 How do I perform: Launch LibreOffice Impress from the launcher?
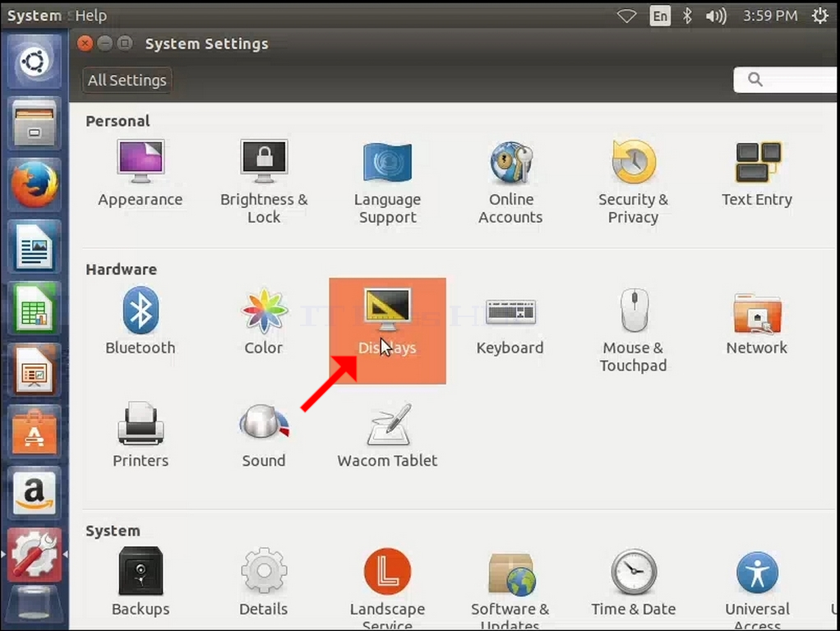(35, 370)
